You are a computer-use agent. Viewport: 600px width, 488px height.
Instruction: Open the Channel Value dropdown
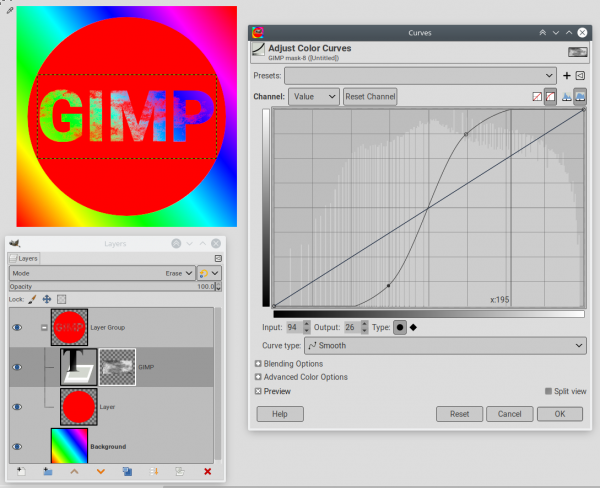(x=313, y=96)
